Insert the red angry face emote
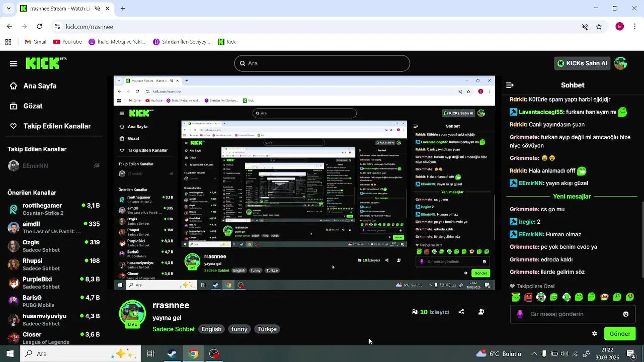The image size is (644, 362). pos(528,297)
